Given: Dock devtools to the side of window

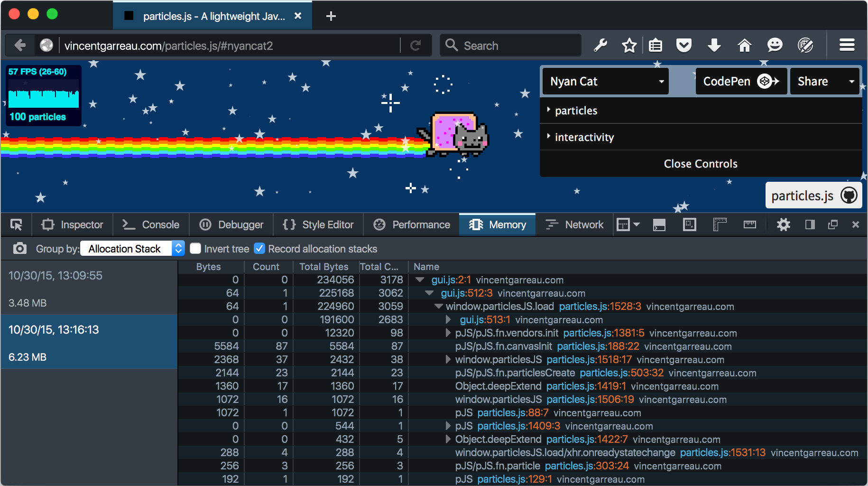Looking at the screenshot, I should [810, 224].
